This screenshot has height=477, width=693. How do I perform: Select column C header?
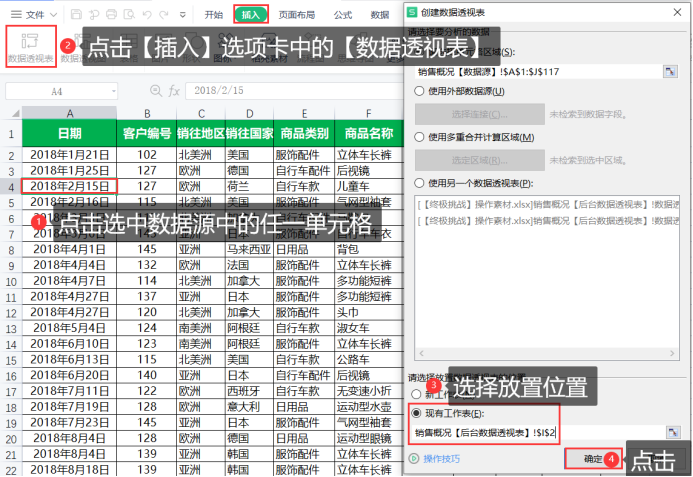(201, 113)
